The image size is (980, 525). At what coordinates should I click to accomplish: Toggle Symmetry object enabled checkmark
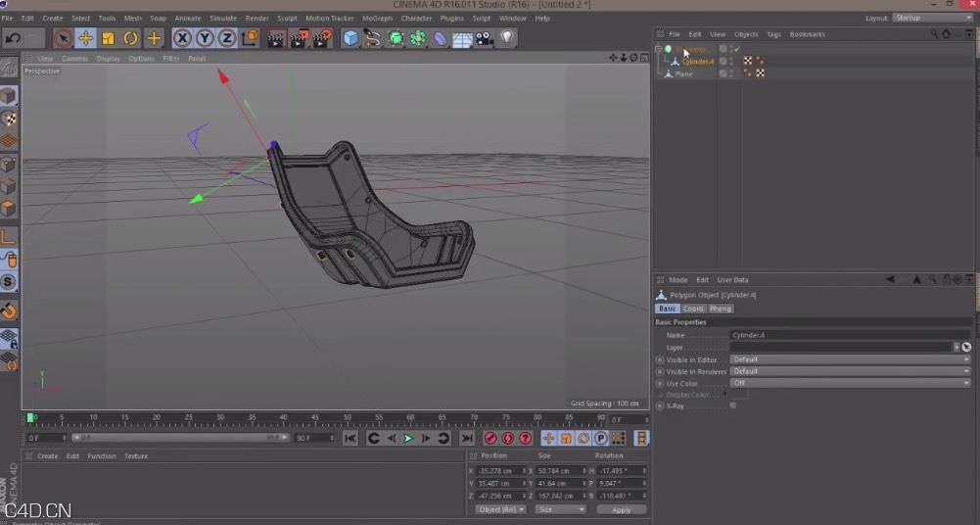tap(737, 49)
